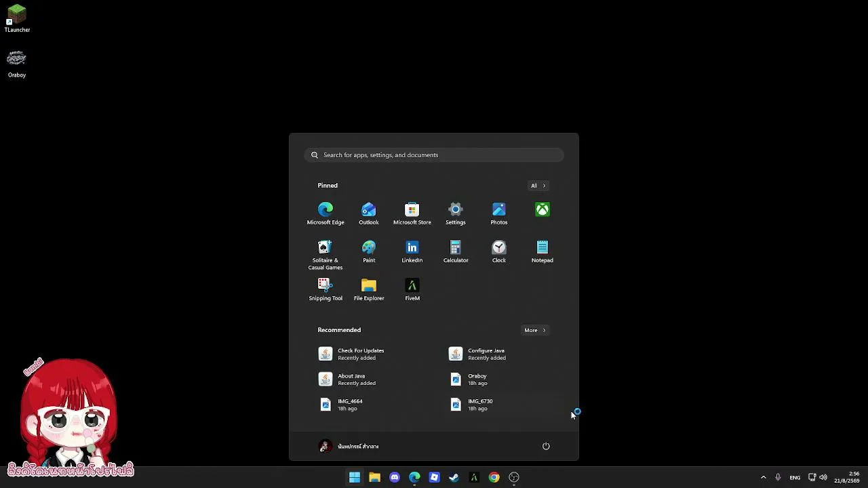The image size is (868, 488).
Task: Switch to OBS Studio on the taskbar
Action: tap(514, 477)
